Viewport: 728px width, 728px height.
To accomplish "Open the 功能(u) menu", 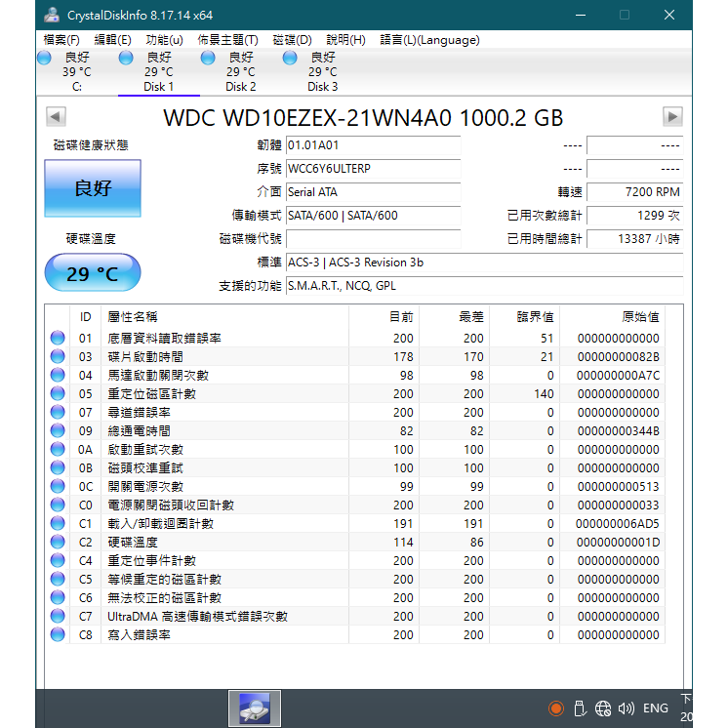I will pyautogui.click(x=164, y=40).
